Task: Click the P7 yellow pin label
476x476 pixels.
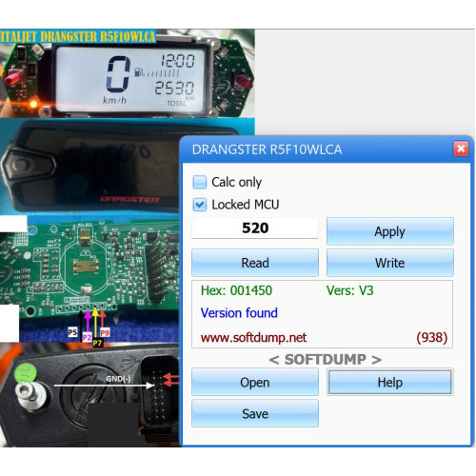Action: click(x=97, y=343)
